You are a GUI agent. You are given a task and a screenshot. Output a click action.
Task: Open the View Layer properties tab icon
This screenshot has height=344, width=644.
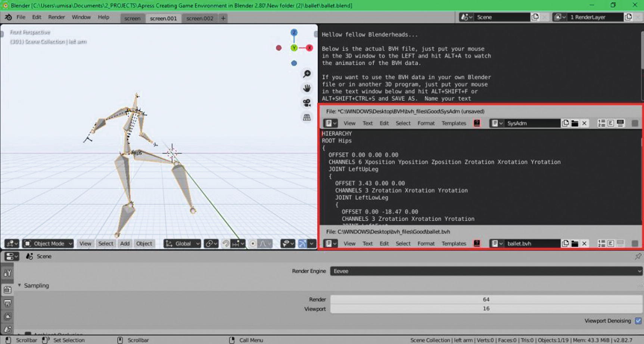pyautogui.click(x=7, y=316)
